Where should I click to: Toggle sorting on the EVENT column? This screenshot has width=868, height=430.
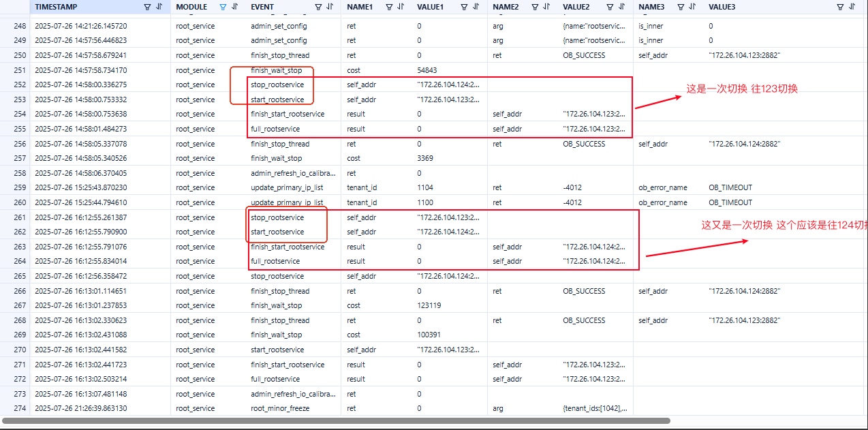coord(330,7)
